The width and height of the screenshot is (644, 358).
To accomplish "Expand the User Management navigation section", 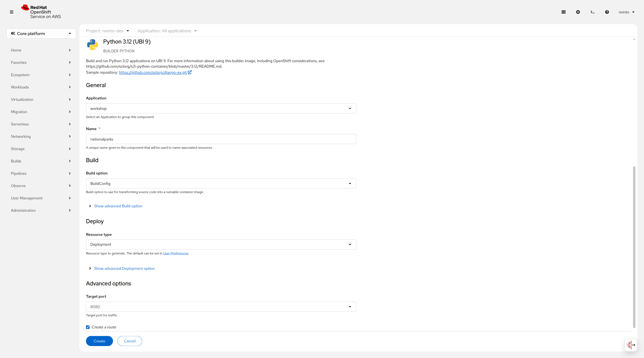I will point(41,198).
